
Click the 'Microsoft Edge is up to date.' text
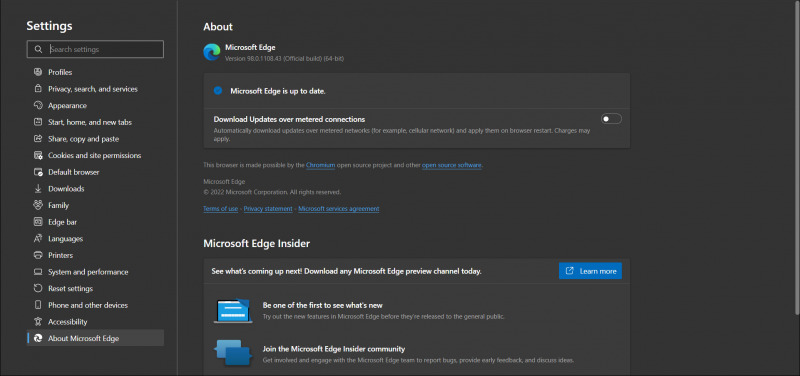[278, 91]
